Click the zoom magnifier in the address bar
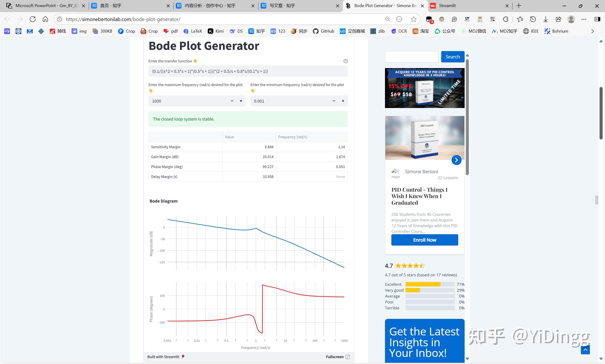Screen dimensions: 605x364 click(x=388, y=19)
